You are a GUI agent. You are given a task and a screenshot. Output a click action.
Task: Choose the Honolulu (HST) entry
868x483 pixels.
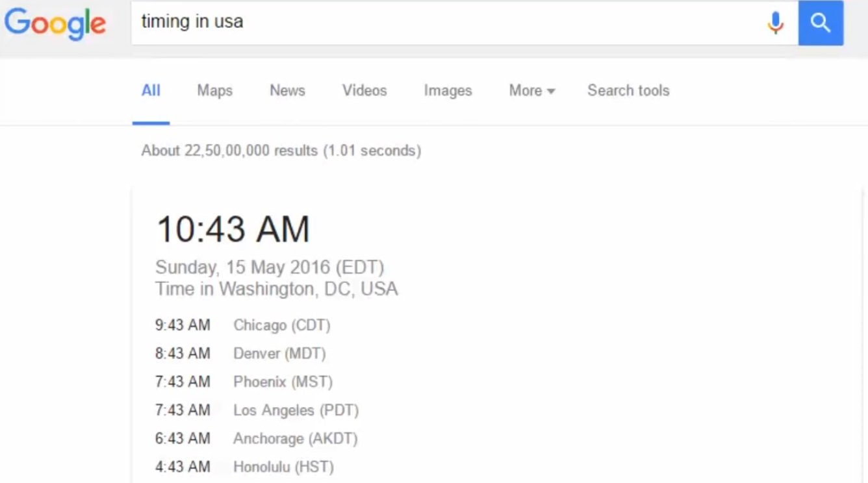click(x=283, y=467)
